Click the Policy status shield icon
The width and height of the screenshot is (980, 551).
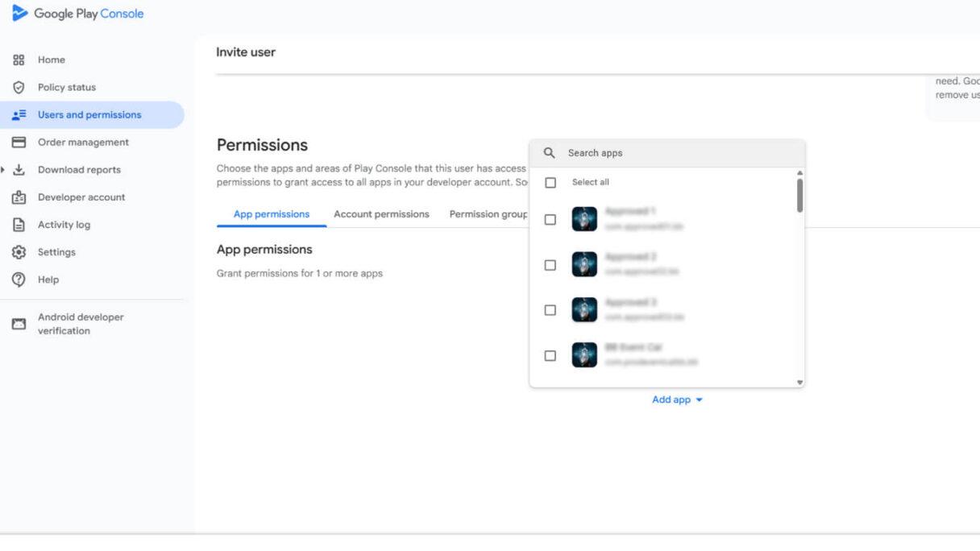19,87
